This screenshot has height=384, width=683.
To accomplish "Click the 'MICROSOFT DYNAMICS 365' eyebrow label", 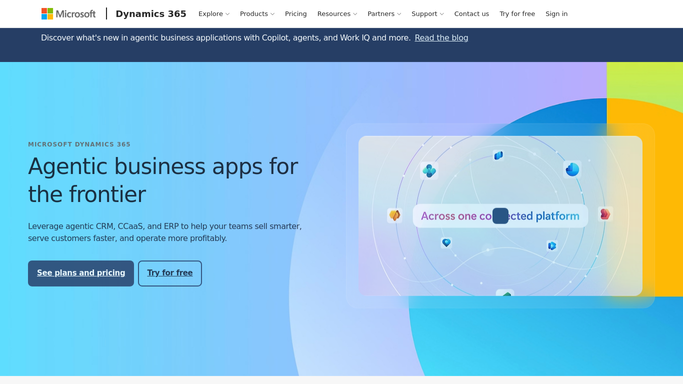I will [x=79, y=144].
